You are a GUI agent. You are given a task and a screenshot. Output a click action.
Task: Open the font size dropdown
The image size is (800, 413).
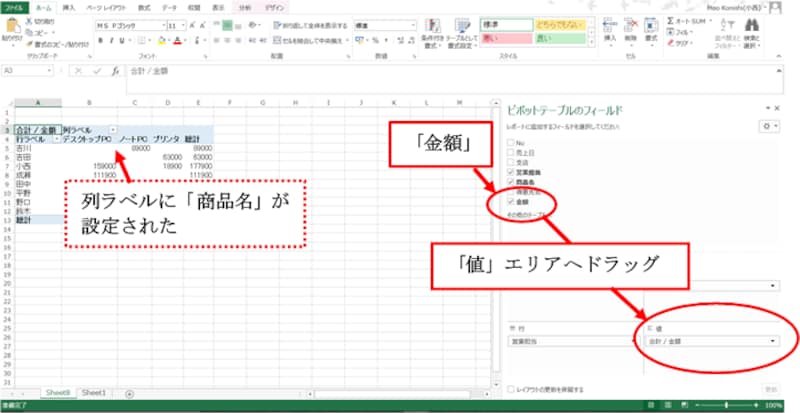(x=180, y=23)
